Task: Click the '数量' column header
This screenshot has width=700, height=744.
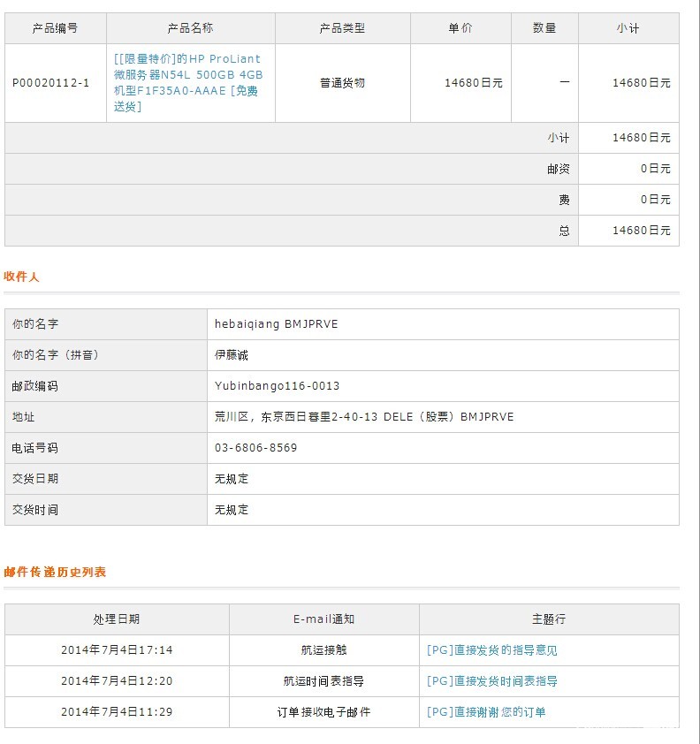Action: [x=544, y=28]
